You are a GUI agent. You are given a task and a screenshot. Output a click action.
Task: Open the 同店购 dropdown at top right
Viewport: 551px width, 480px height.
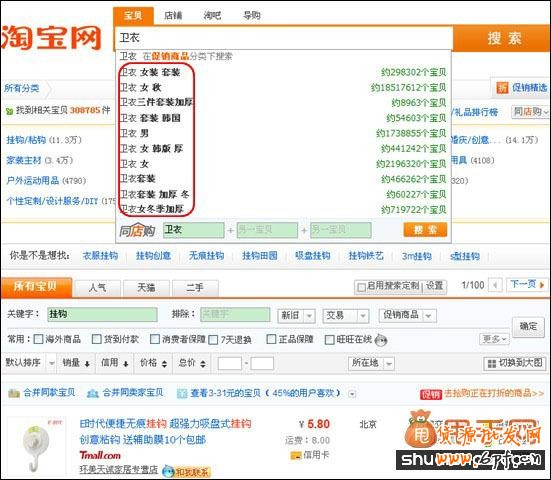[x=530, y=112]
